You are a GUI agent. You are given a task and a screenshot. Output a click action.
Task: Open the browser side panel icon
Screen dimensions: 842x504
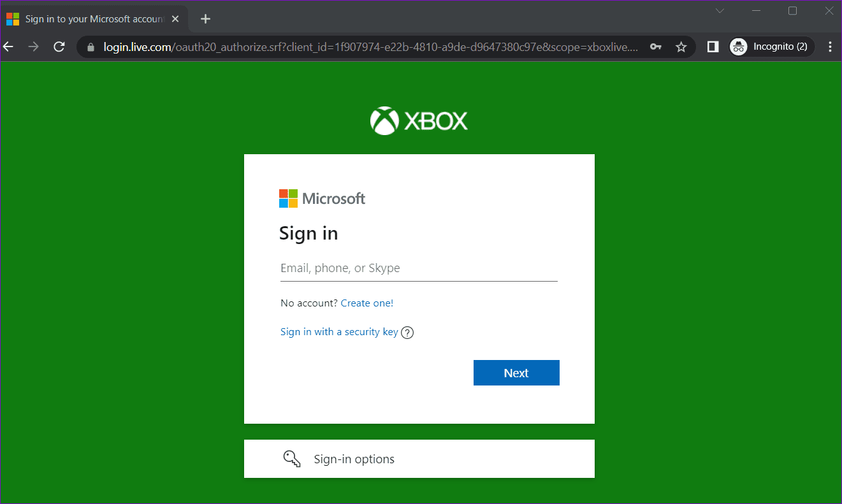713,47
